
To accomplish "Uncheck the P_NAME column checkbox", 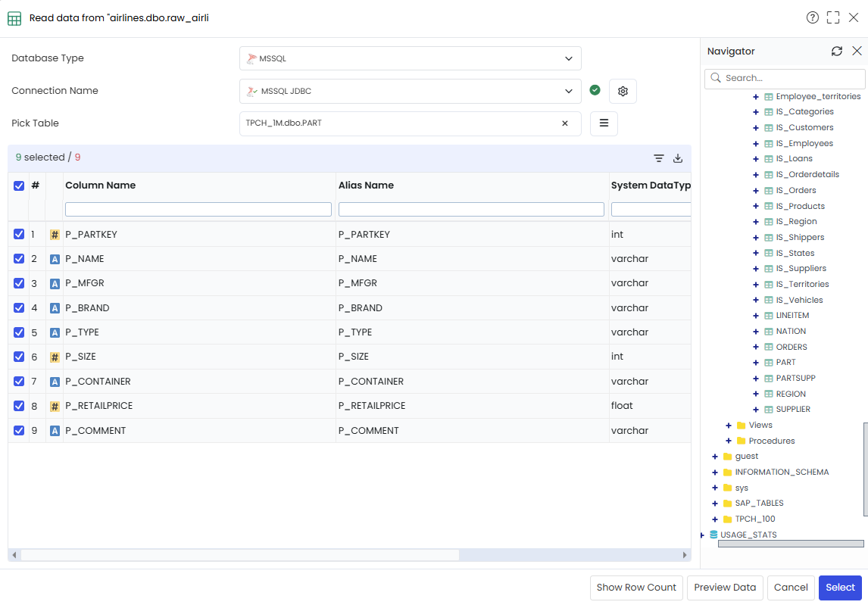I will pos(19,258).
